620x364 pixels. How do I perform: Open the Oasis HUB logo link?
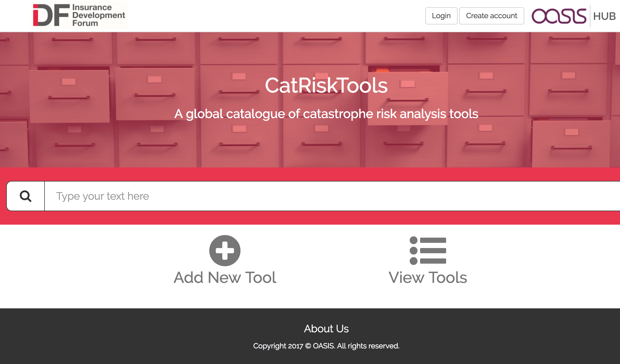point(574,16)
